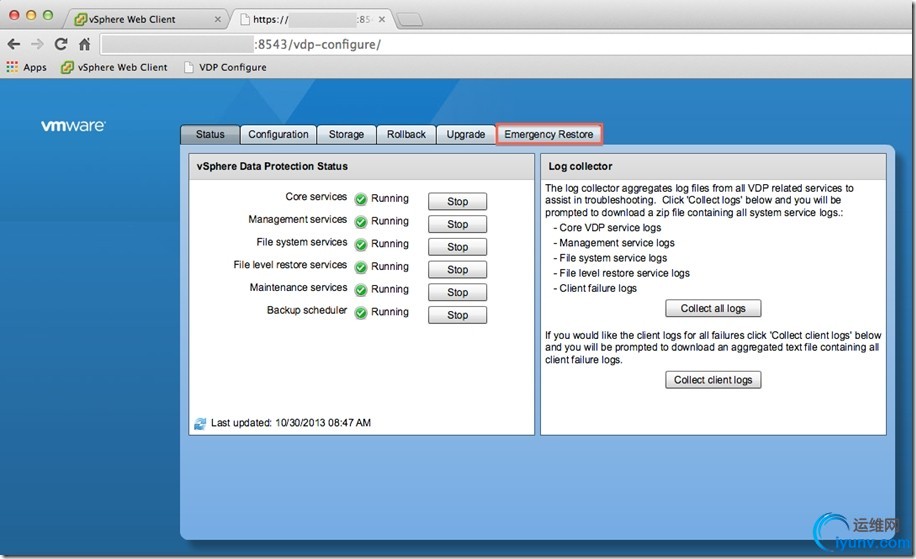Click 'Backup scheduler' label
Image resolution: width=916 pixels, height=559 pixels.
tap(307, 311)
